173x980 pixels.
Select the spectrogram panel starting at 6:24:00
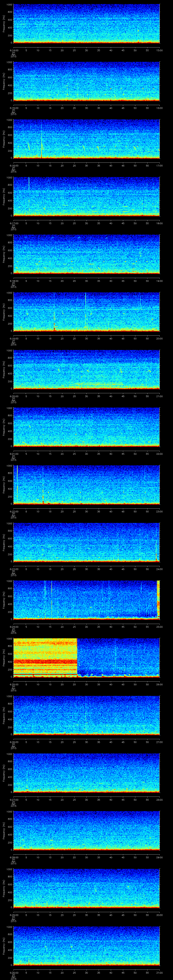click(86, 600)
